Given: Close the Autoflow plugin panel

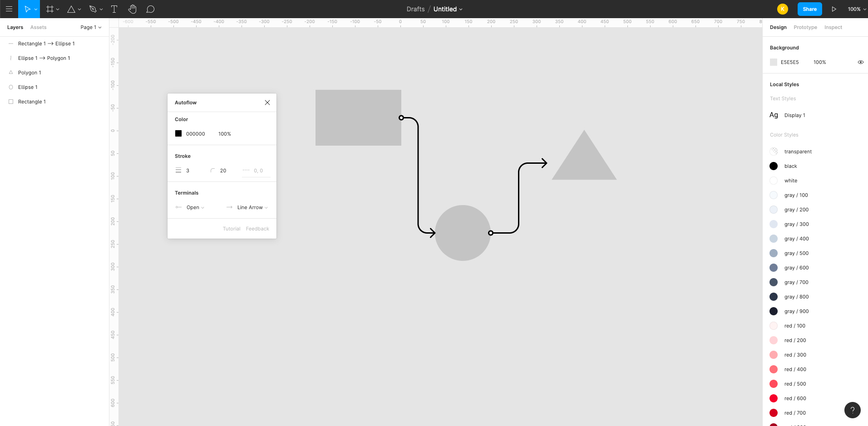Looking at the screenshot, I should pos(267,103).
